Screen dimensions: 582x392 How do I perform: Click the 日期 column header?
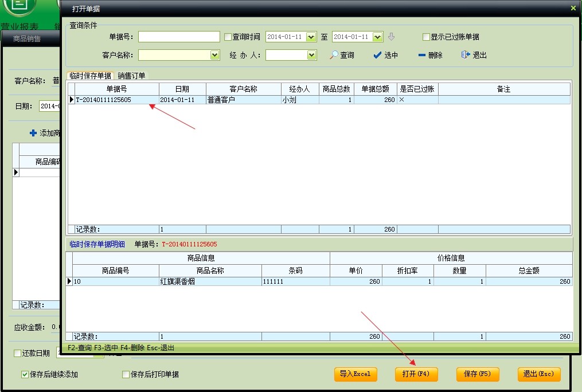click(x=182, y=89)
